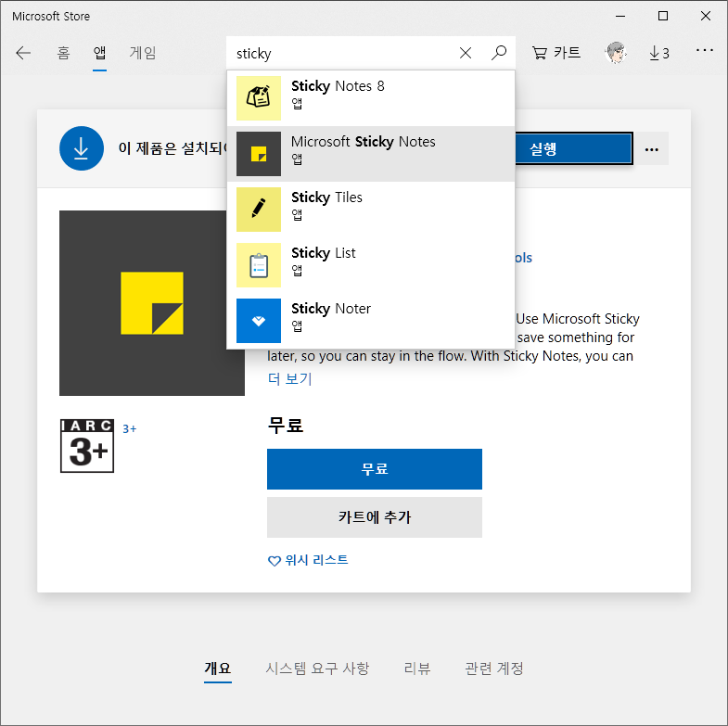Select the Sticky List suggestion
The height and width of the screenshot is (726, 728).
pos(371,265)
